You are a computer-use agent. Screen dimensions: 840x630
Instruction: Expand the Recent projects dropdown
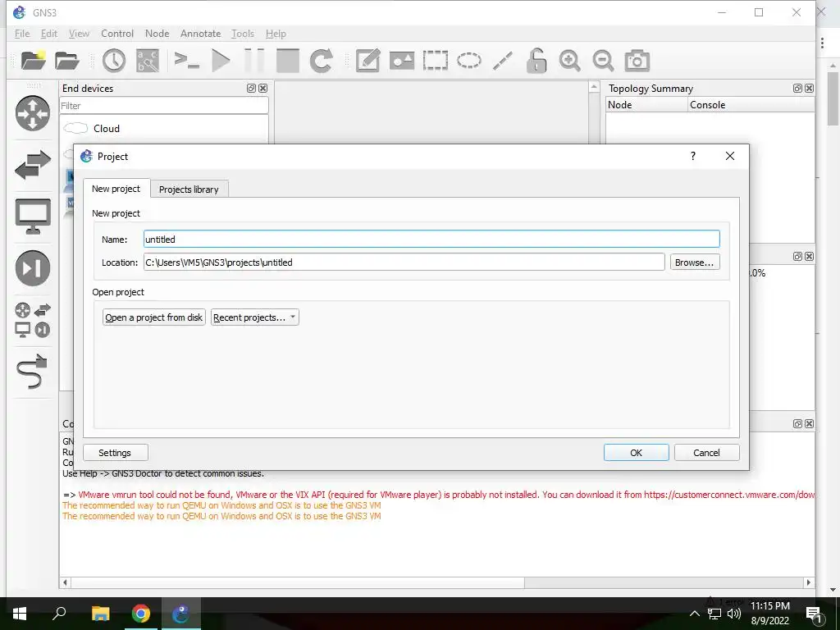tap(254, 317)
